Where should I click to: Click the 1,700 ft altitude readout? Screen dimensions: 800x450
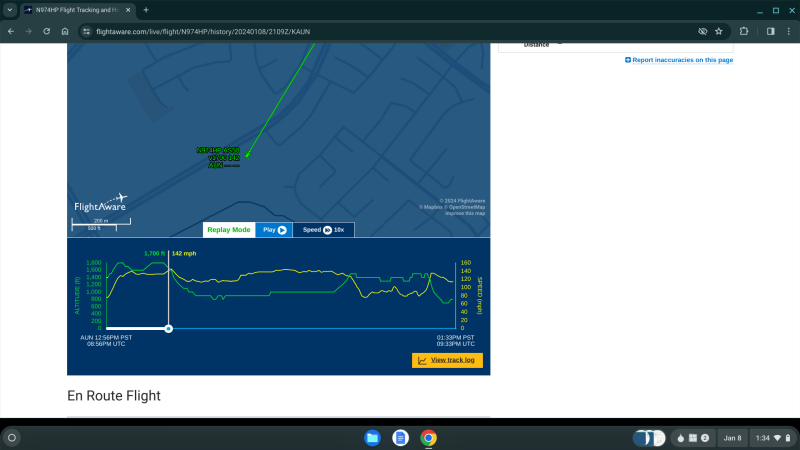155,254
